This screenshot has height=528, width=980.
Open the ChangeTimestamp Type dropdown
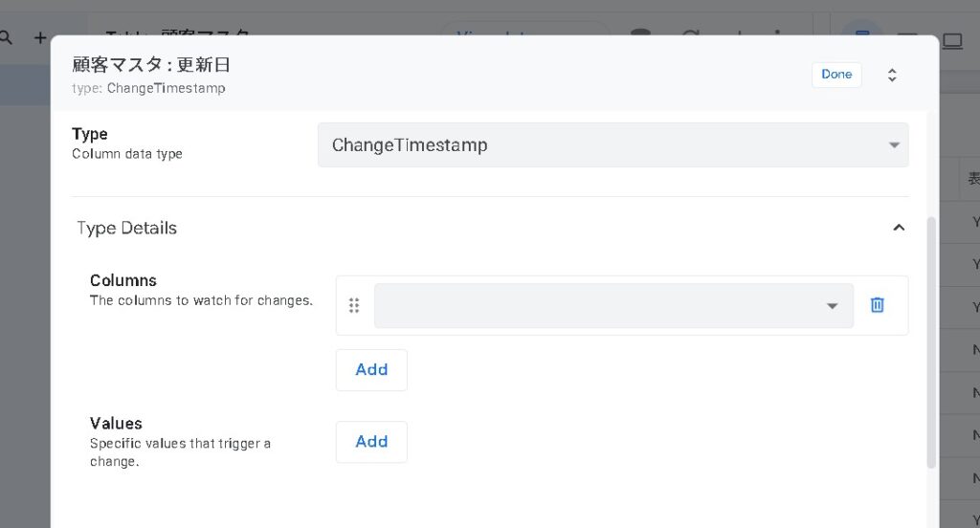coord(612,145)
